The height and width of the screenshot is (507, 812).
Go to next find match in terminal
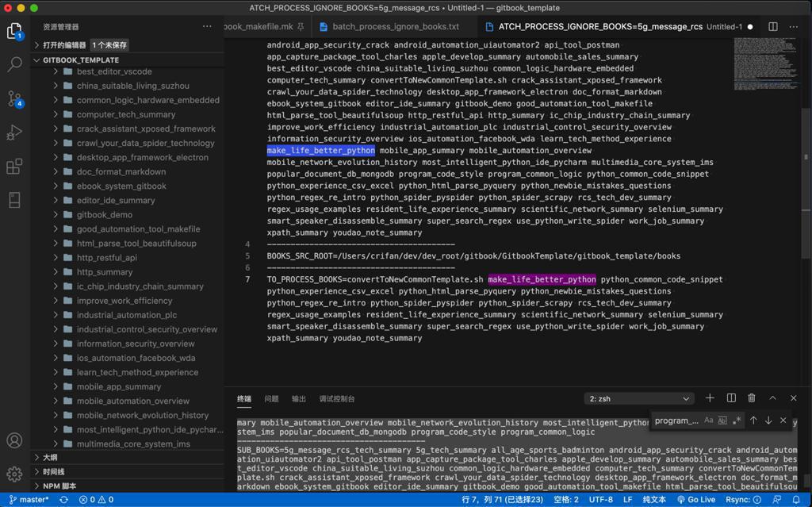click(x=768, y=421)
